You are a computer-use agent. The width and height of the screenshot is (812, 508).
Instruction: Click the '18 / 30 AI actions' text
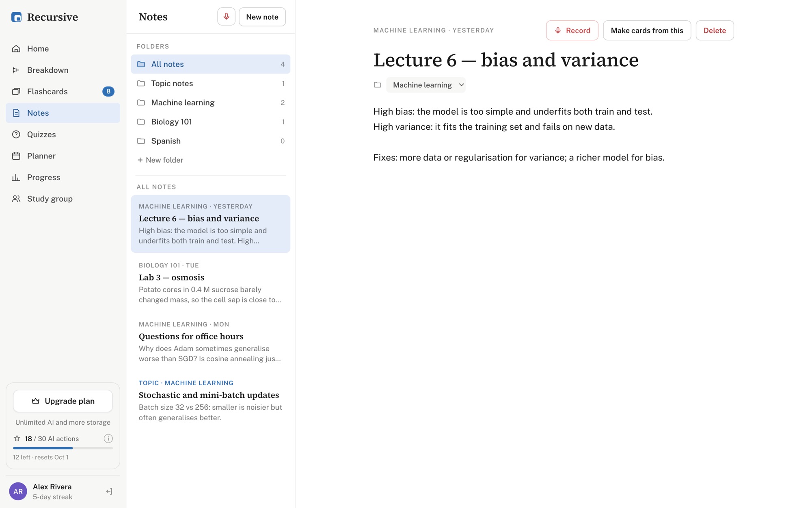pos(52,439)
